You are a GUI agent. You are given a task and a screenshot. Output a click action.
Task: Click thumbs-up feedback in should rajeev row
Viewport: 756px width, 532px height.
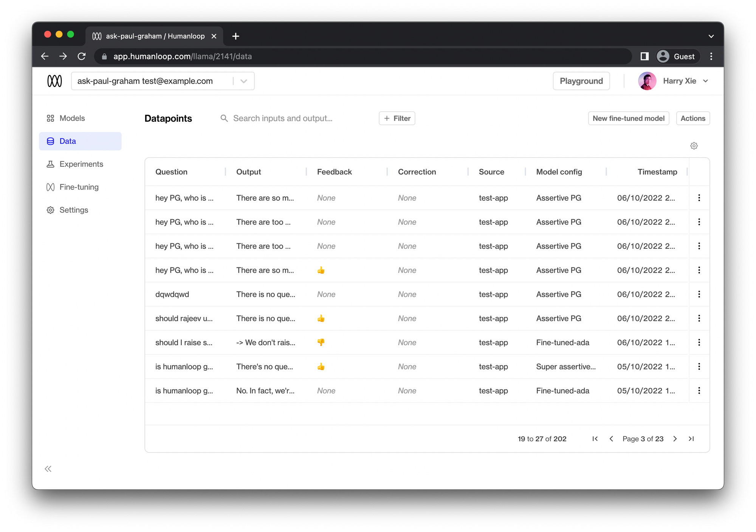pyautogui.click(x=321, y=318)
